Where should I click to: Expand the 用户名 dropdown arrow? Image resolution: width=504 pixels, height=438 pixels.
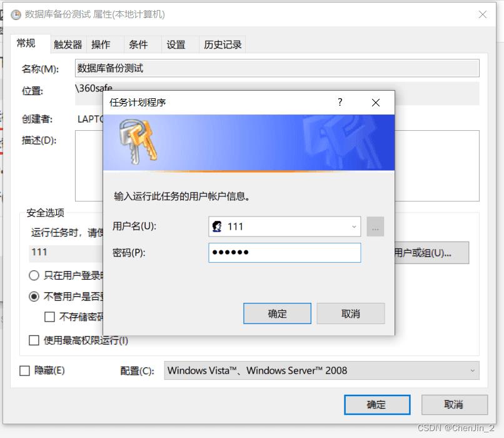point(353,227)
